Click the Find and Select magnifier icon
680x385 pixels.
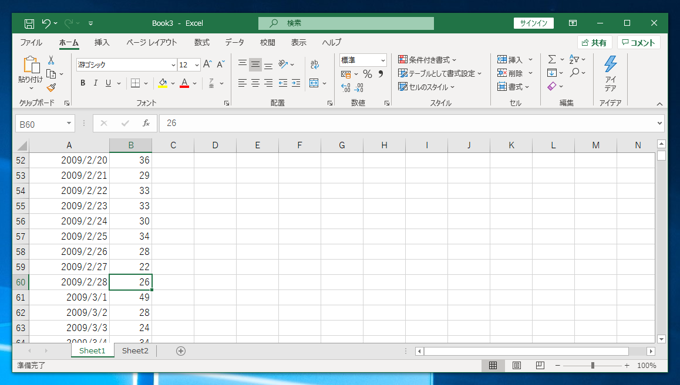tap(575, 73)
